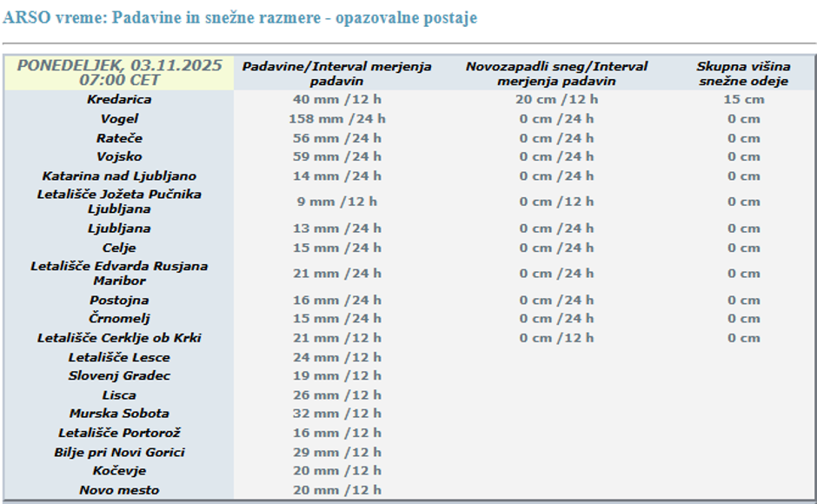Select the Letališče Portorož station name
This screenshot has width=817, height=504.
pos(119,433)
